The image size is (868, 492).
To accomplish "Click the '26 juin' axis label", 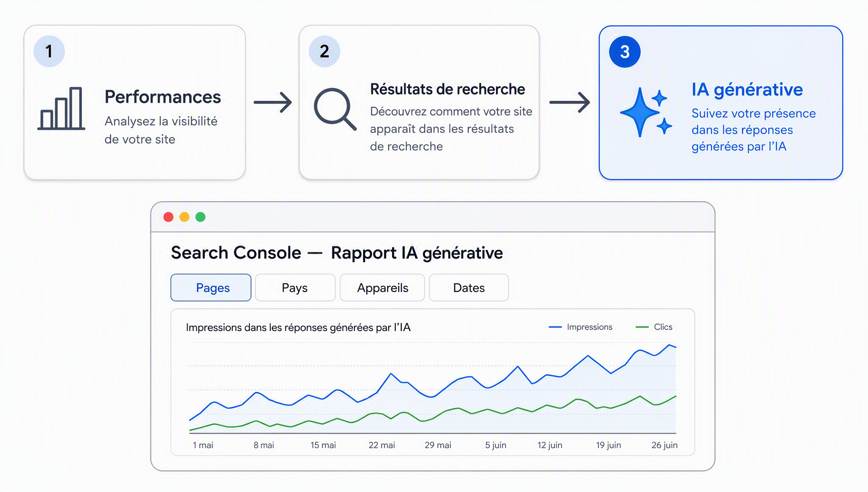I will coord(665,445).
